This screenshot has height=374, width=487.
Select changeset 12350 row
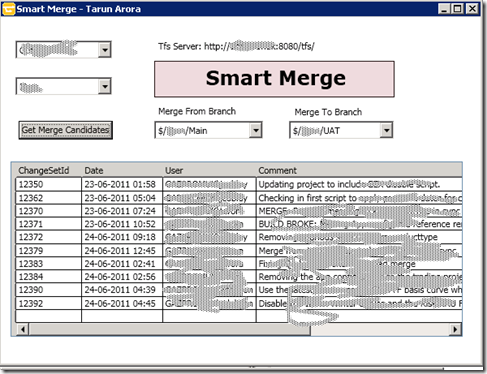click(x=239, y=184)
